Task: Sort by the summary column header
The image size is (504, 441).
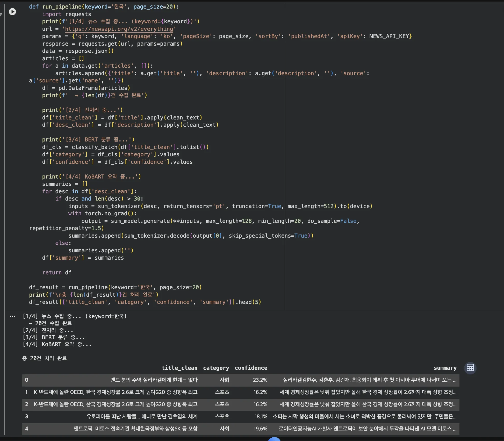Action: (445, 368)
